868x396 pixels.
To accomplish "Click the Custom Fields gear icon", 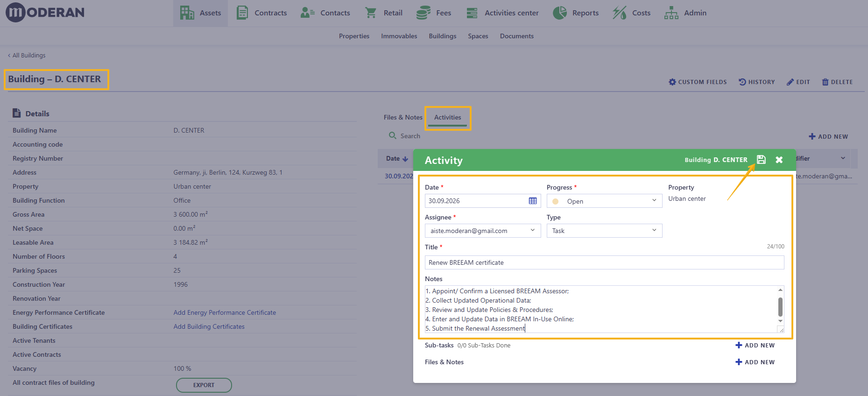I will [672, 82].
